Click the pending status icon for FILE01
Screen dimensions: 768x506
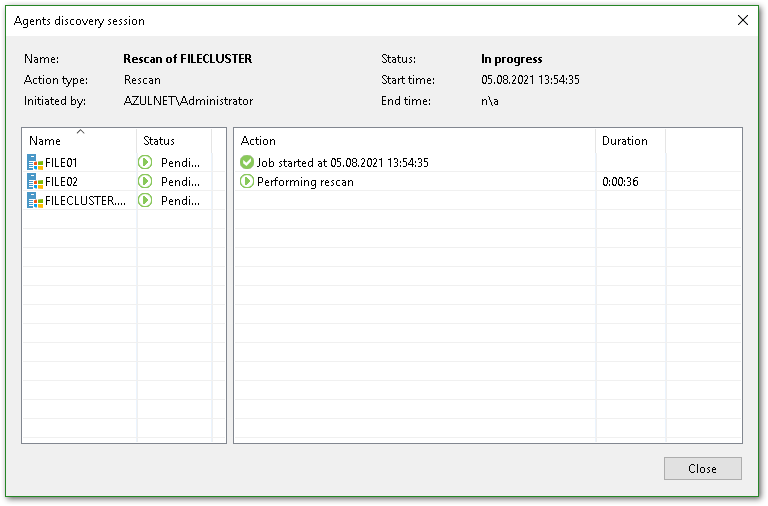click(145, 162)
